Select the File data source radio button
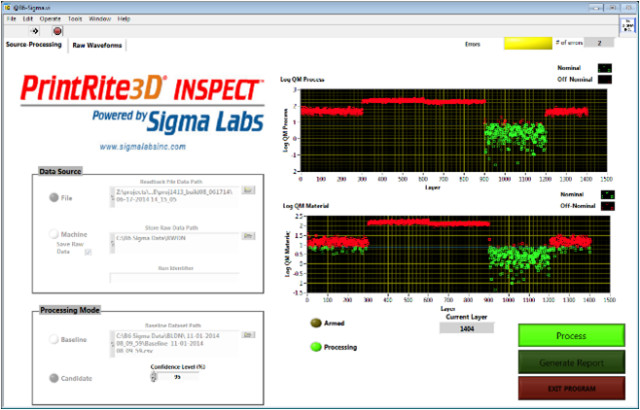The height and width of the screenshot is (410, 640). (x=54, y=198)
